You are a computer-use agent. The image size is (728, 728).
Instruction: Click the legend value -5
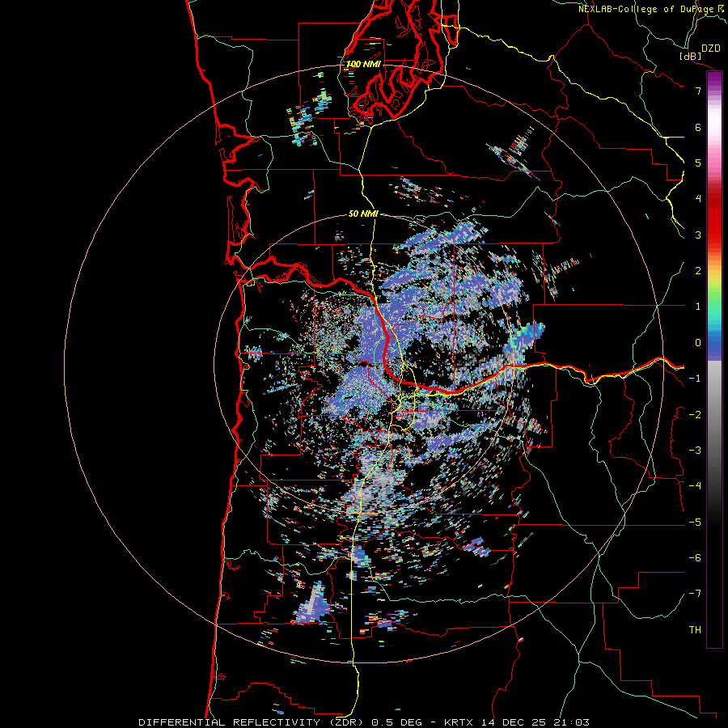[695, 522]
